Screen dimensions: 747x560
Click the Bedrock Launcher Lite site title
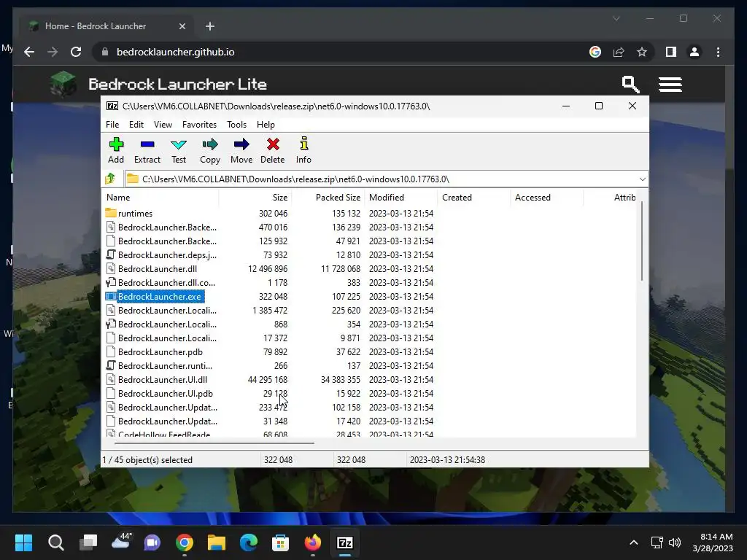point(178,85)
